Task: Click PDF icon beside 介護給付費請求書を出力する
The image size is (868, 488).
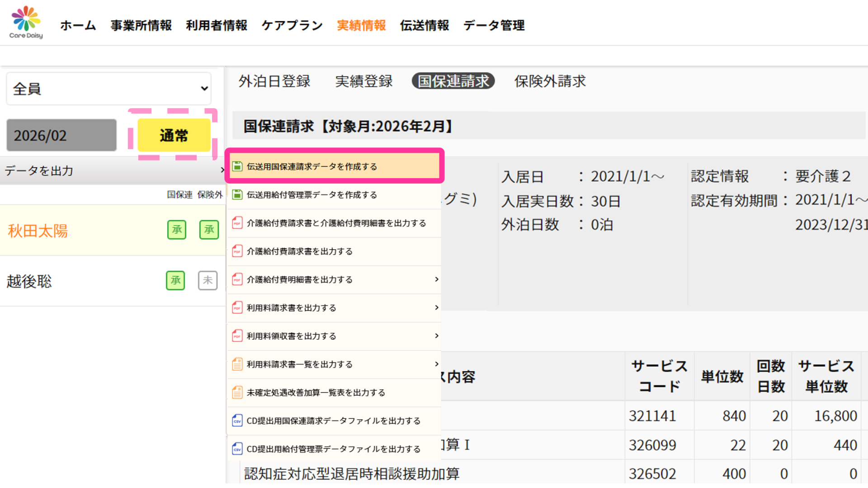Action: click(237, 251)
